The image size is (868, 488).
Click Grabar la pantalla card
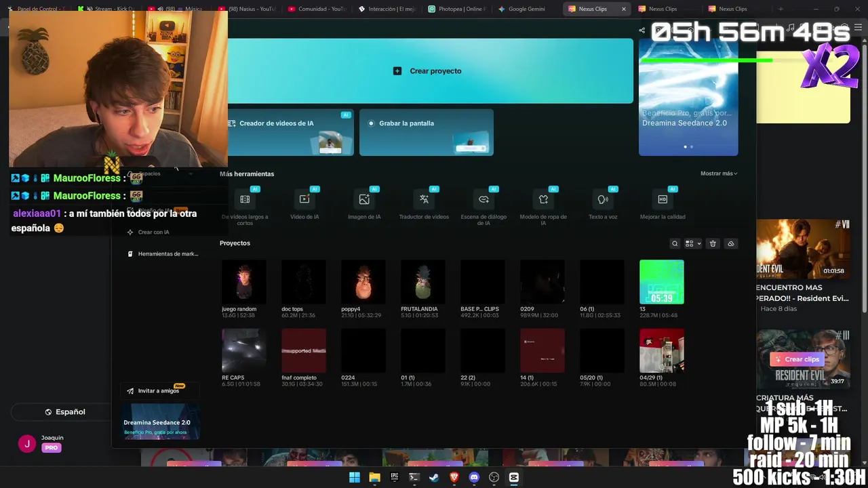pyautogui.click(x=427, y=132)
